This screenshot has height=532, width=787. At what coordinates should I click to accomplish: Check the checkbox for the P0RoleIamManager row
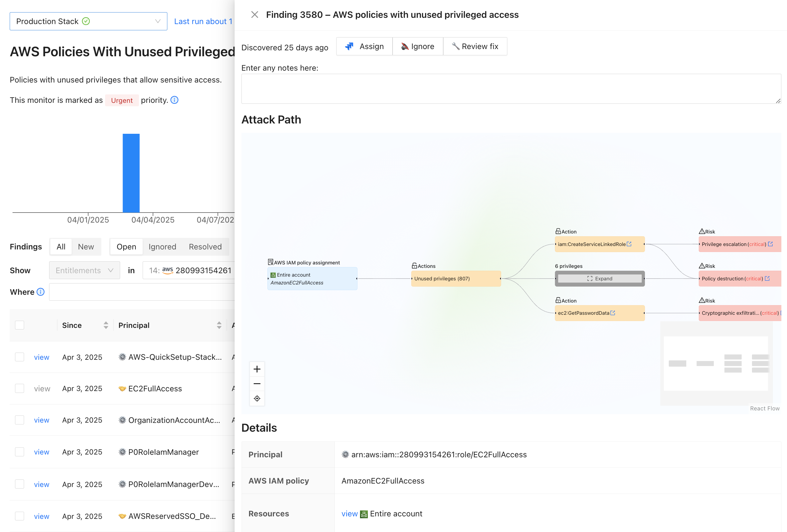pos(19,452)
